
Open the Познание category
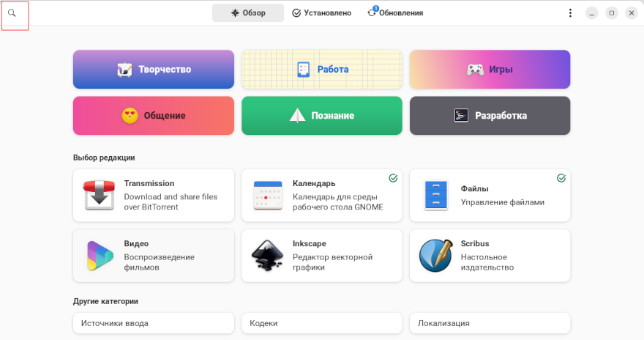coord(322,116)
